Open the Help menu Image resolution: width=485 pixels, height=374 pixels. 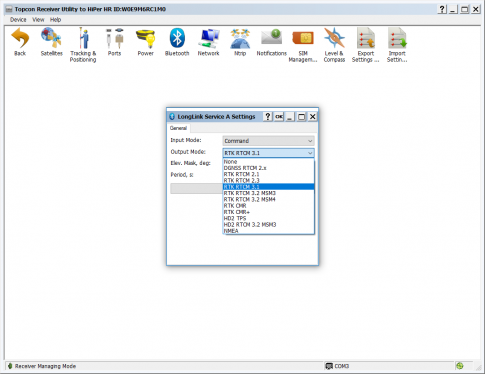click(x=56, y=20)
